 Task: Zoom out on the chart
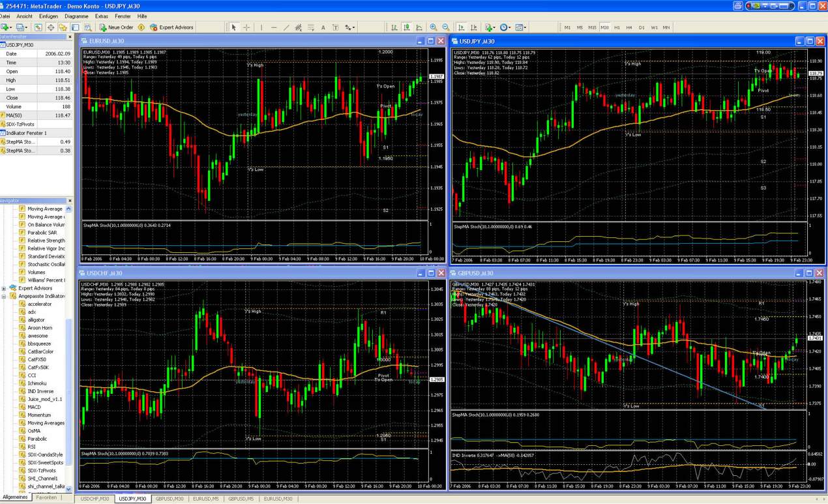pyautogui.click(x=446, y=27)
